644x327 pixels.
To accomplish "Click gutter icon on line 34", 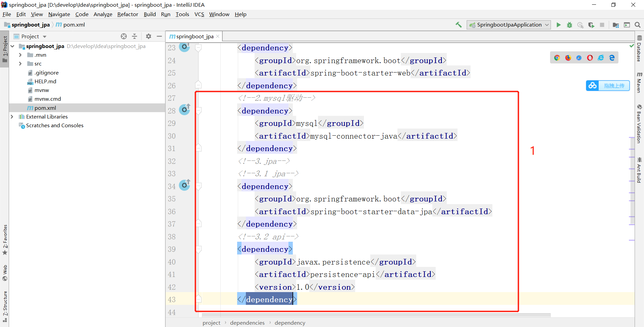I will 184,185.
